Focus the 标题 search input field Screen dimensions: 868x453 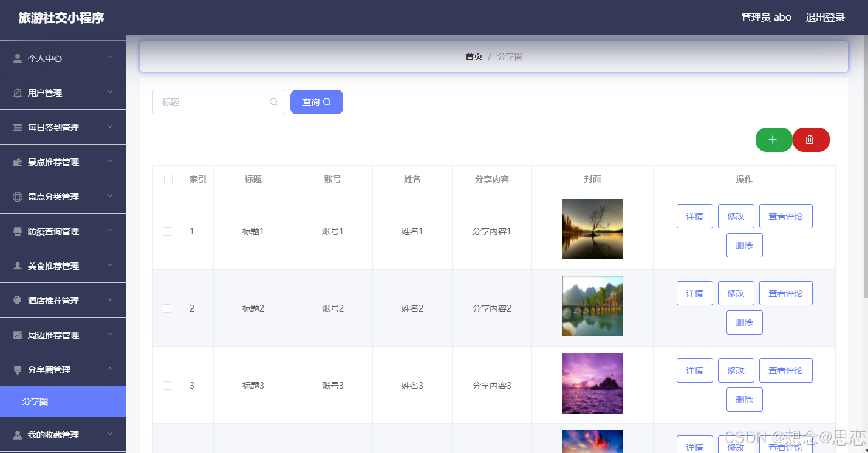[x=218, y=102]
